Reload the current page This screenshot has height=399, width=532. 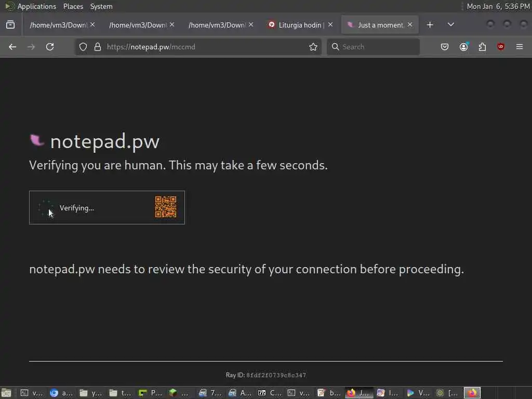[x=50, y=47]
